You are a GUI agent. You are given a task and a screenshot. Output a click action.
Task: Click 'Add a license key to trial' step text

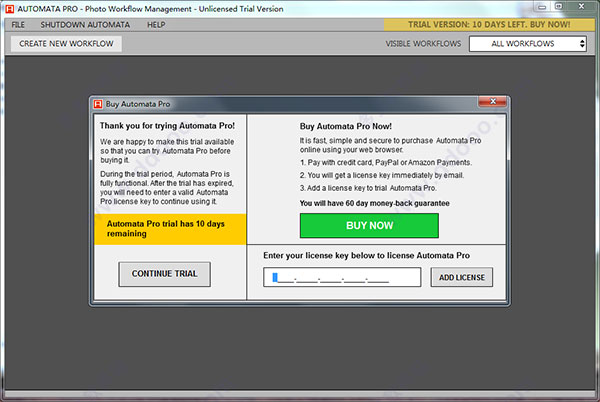point(368,188)
